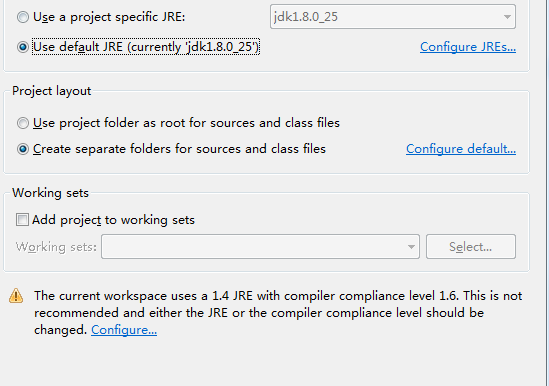Select the 'Use a project specific JRE' radio button
This screenshot has height=386, width=549.
coord(23,17)
